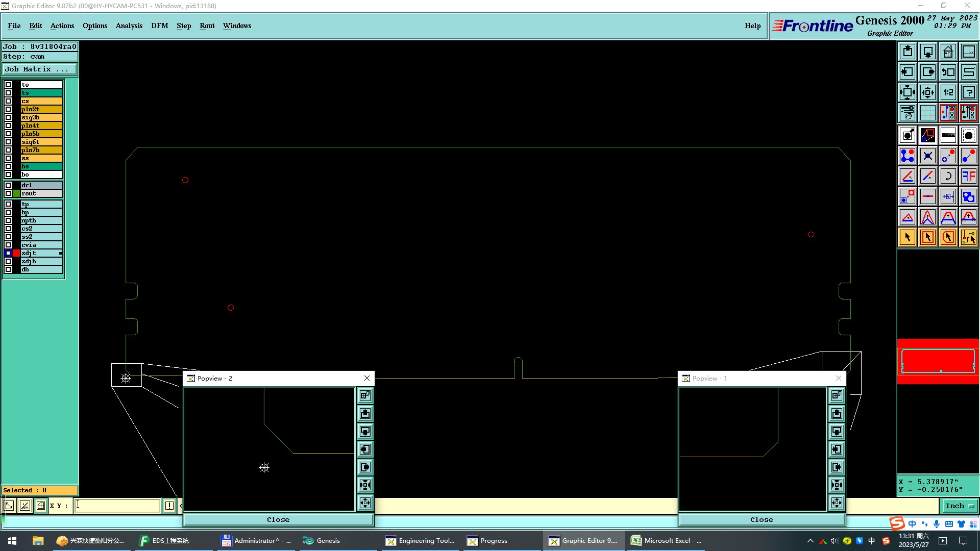Click the pan right view icon
Viewport: 980px width, 551px height.
coord(928,72)
